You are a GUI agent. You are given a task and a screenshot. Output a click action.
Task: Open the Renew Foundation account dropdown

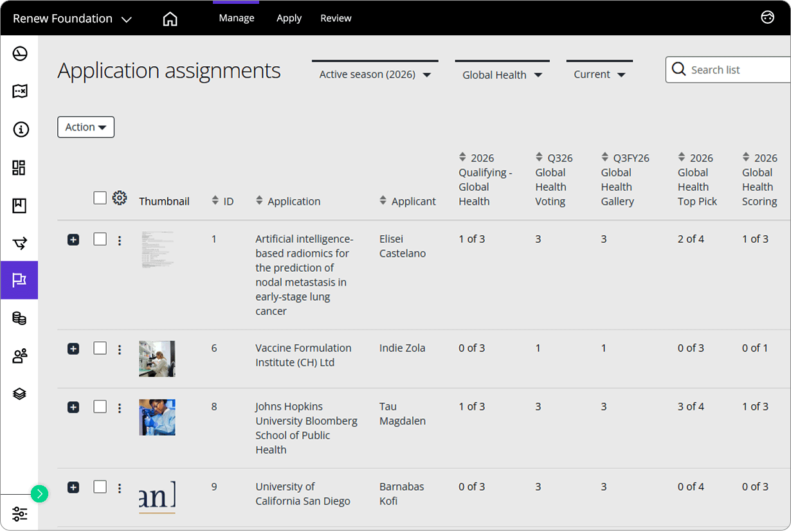73,19
